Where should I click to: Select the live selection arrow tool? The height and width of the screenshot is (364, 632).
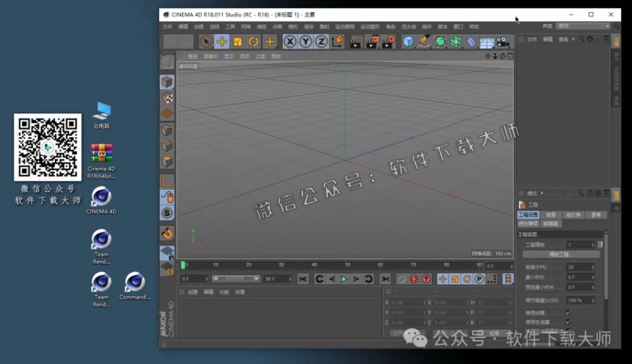tap(206, 41)
